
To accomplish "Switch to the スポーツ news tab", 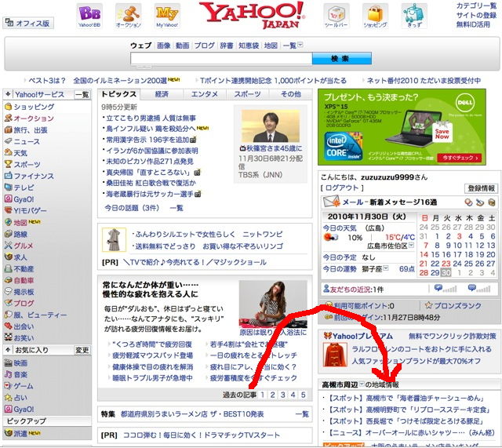I will tap(248, 94).
